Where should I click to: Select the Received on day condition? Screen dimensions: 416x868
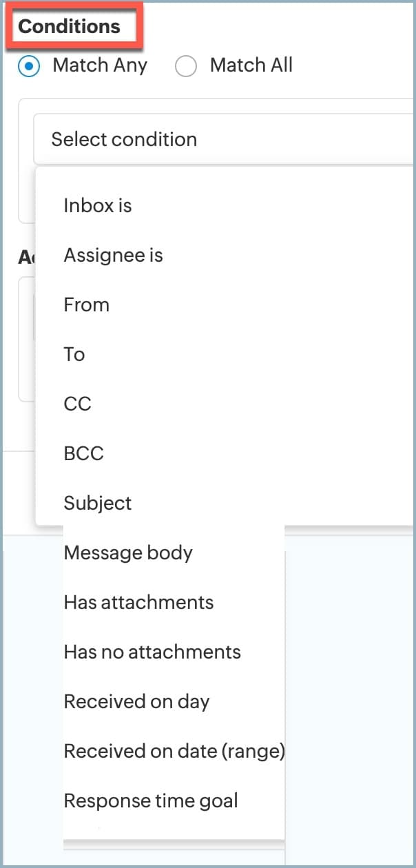[136, 701]
